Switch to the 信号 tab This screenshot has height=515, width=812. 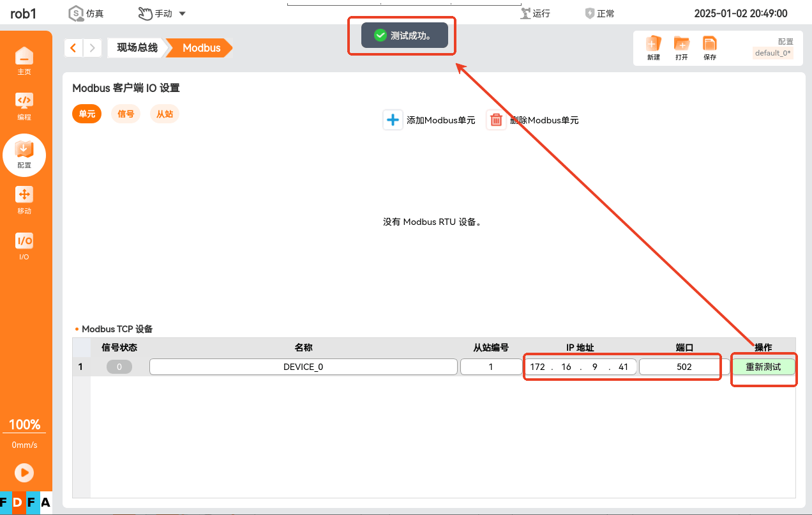click(x=126, y=114)
